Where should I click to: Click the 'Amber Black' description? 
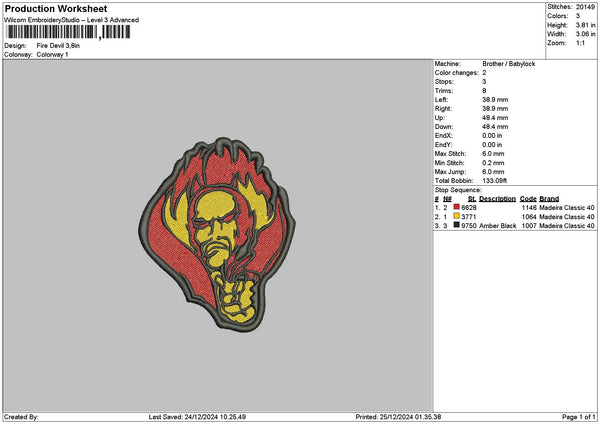pyautogui.click(x=497, y=226)
